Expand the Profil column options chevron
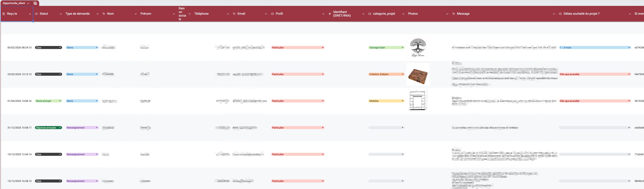The width and height of the screenshot is (644, 189). (323, 14)
